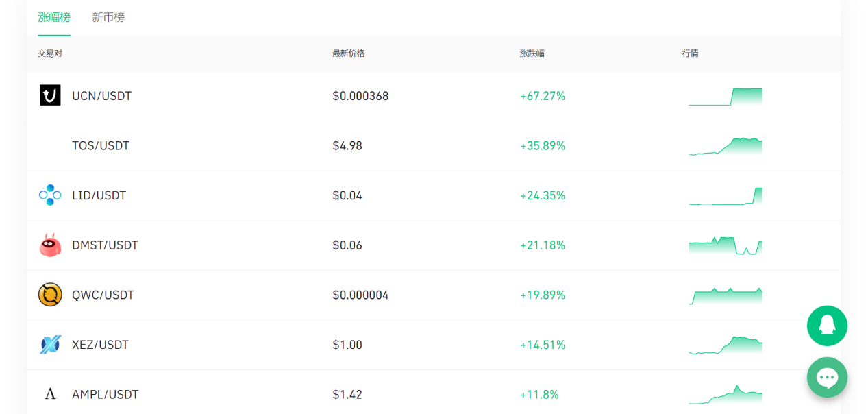
Task: Click the LID coin logo icon
Action: (50, 195)
